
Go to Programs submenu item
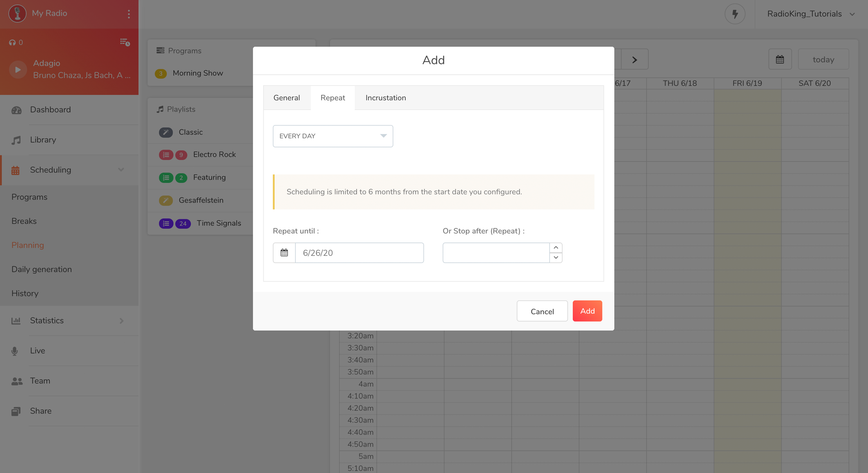pos(29,197)
